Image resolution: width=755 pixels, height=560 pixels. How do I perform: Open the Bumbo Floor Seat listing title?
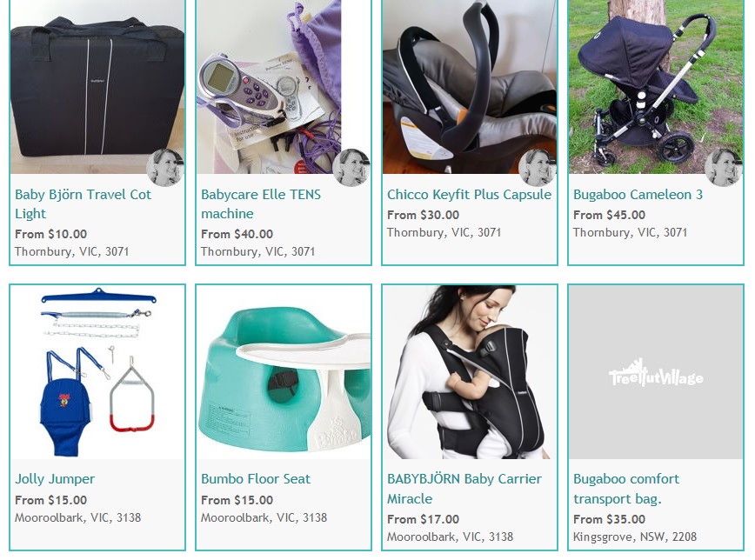pos(256,479)
